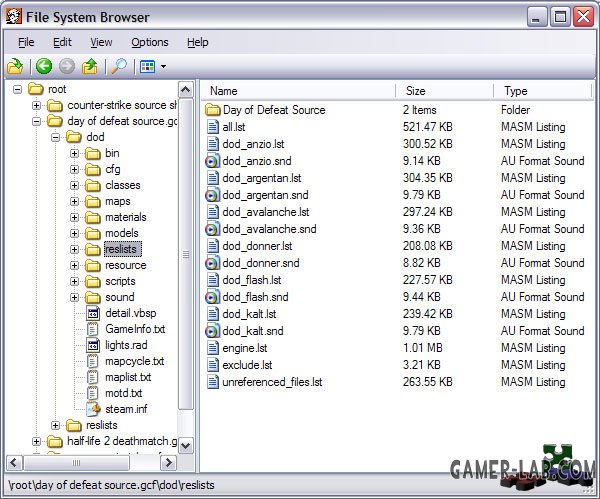Click the 1.01 MB size cell
This screenshot has height=499, width=600.
[x=422, y=348]
